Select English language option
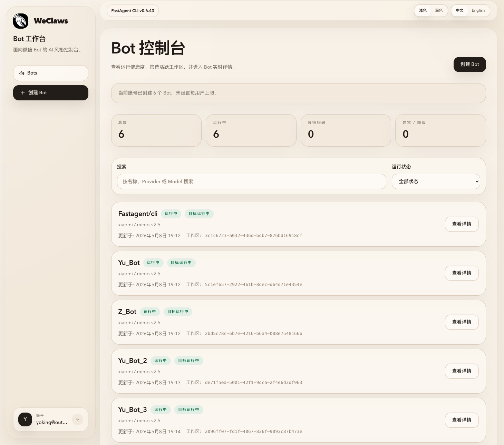This screenshot has height=445, width=504. click(x=478, y=11)
